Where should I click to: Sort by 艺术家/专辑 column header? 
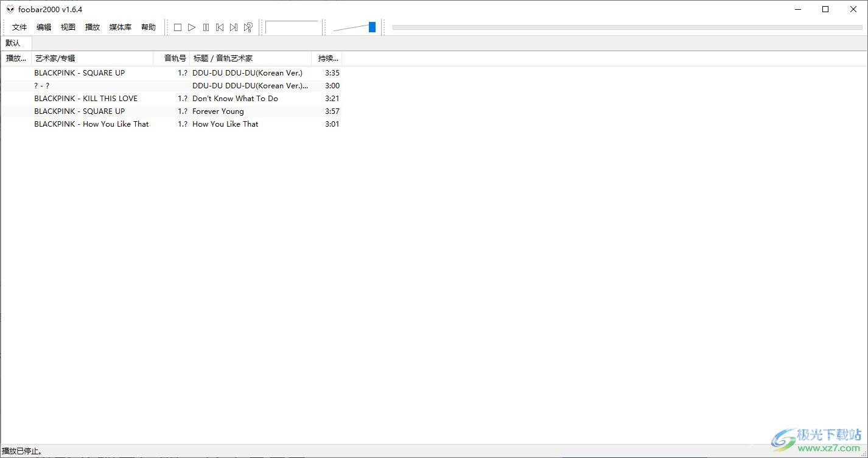pos(93,58)
